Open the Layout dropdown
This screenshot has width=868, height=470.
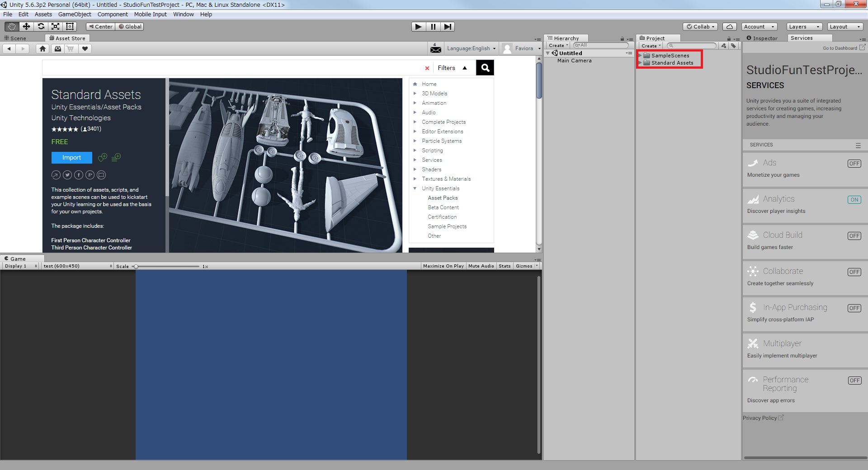point(845,27)
